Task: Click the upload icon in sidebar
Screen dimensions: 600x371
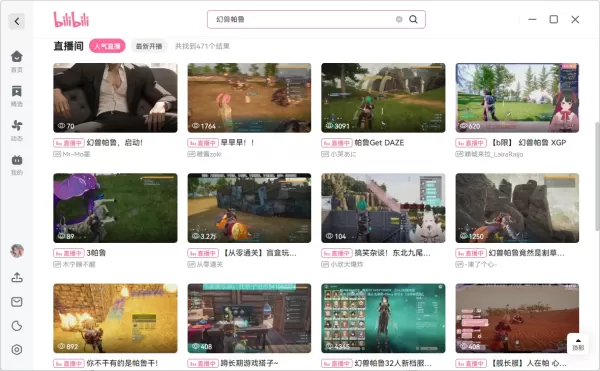Action: tap(17, 277)
